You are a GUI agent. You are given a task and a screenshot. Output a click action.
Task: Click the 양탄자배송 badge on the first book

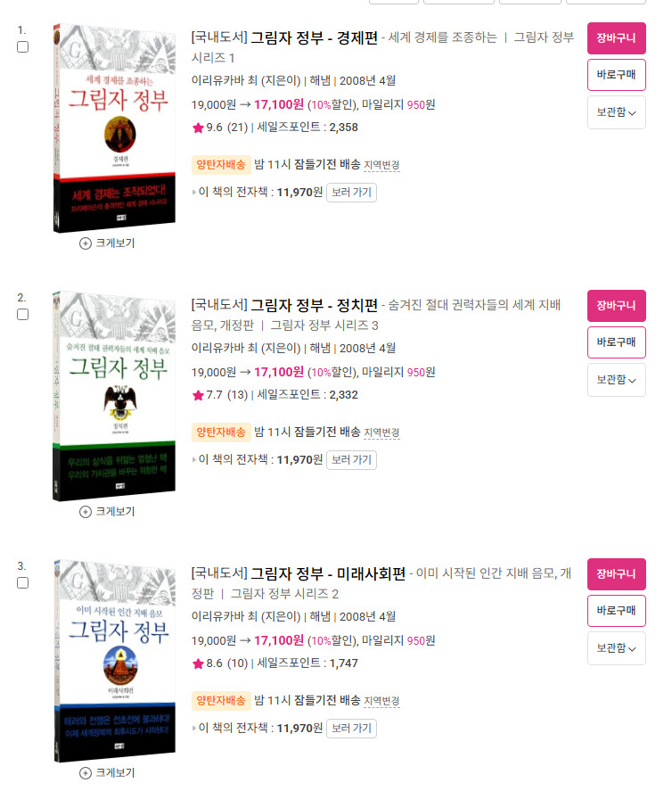pyautogui.click(x=221, y=164)
